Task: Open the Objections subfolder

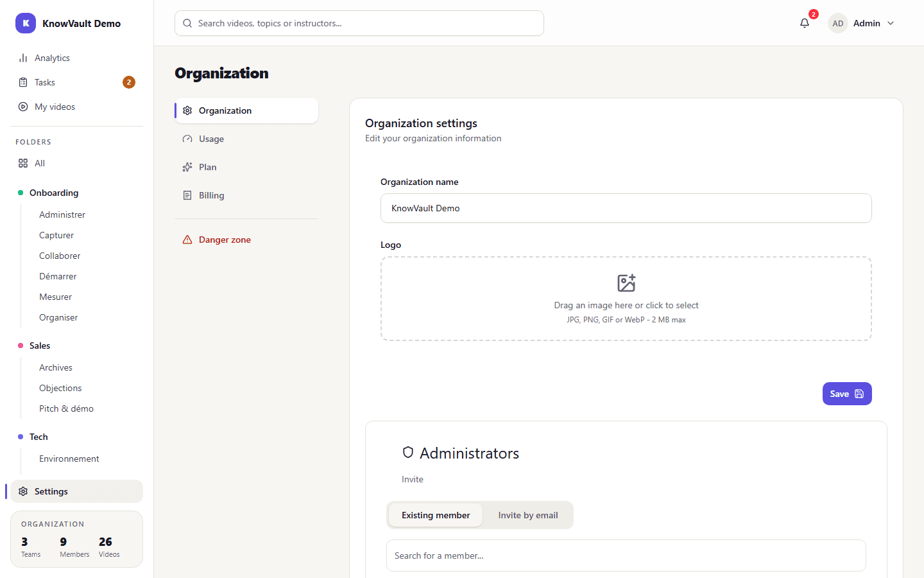Action: pos(60,388)
